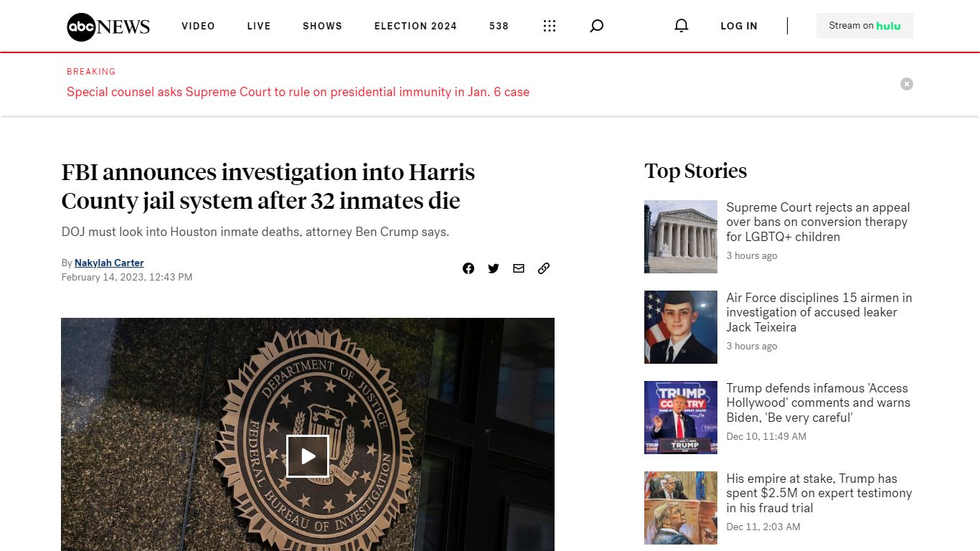Screen dimensions: 980x551
Task: Click the Jack Teixeira airman thumbnail
Action: 681,327
